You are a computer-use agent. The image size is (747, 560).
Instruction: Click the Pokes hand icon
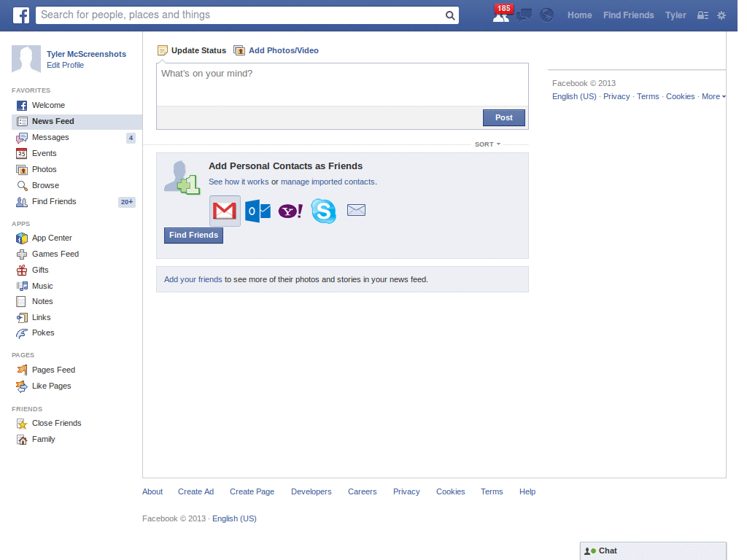click(x=21, y=333)
